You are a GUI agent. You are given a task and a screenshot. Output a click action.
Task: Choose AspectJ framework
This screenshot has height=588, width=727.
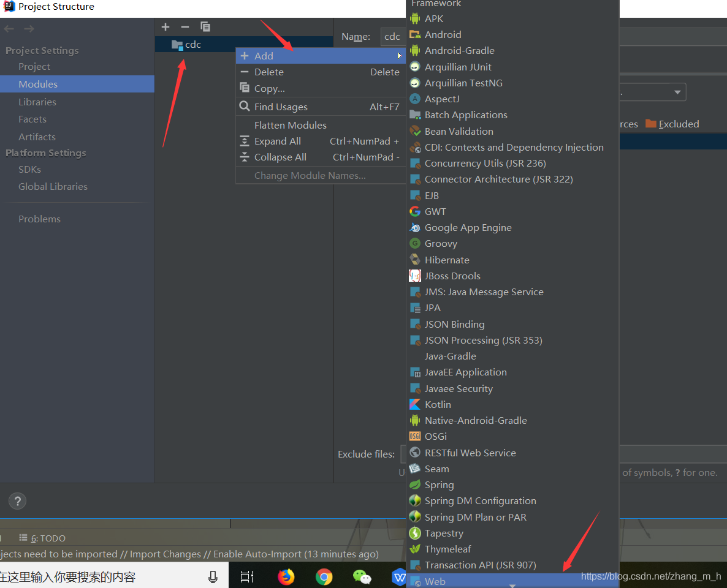pos(512,99)
